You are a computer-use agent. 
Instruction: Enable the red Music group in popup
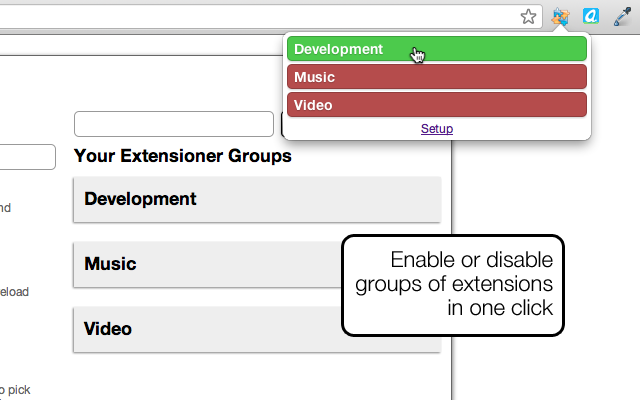pyautogui.click(x=437, y=77)
